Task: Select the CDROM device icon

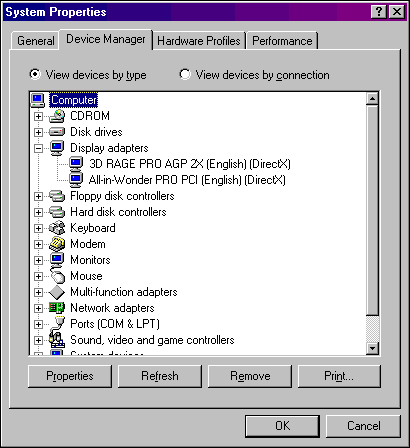Action: (57, 116)
